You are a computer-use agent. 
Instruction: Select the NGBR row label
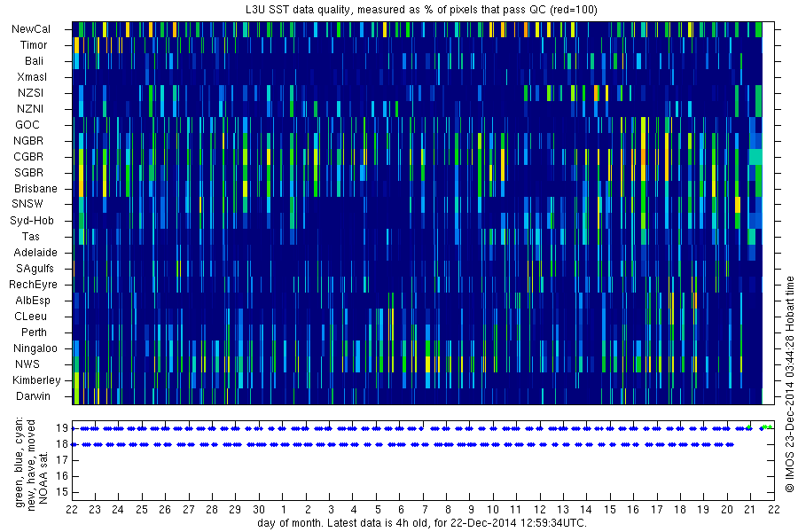pos(28,141)
